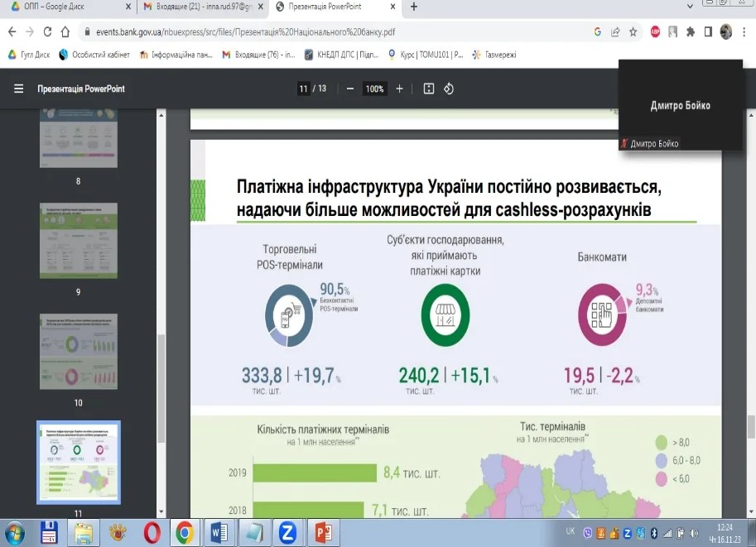Reload the current page

coord(47,32)
